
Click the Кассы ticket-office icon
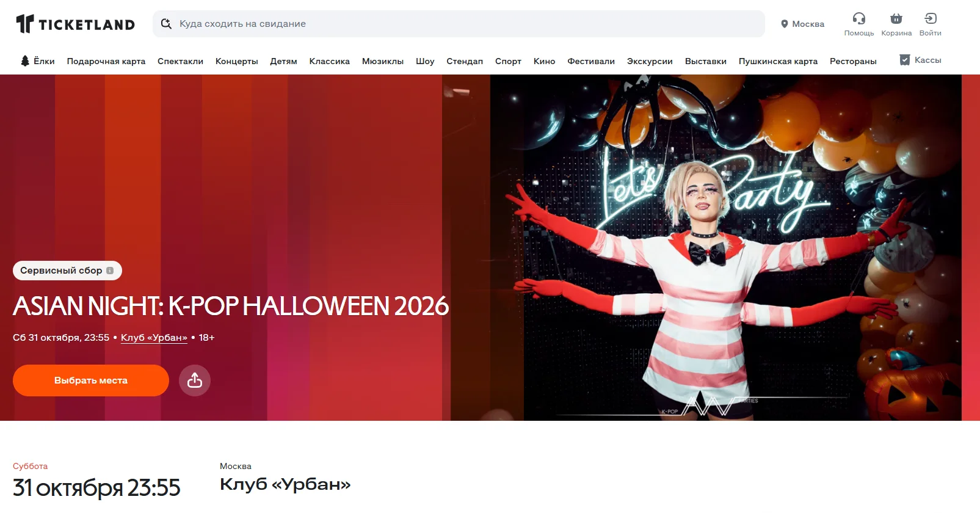pyautogui.click(x=905, y=60)
